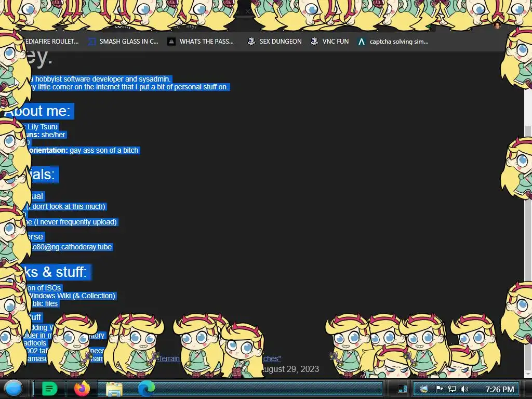
Task: Switch to Microsoft Edge on the taskbar
Action: coord(146,389)
